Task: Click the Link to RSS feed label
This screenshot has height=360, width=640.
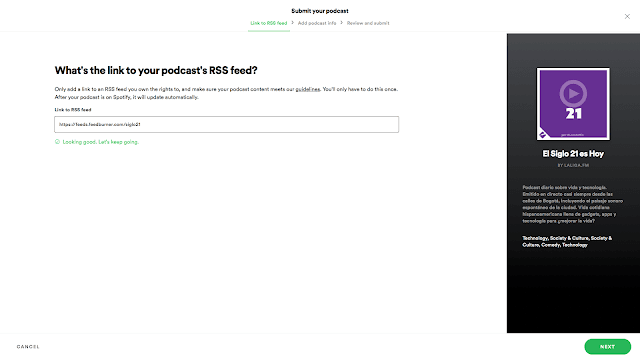Action: coord(73,109)
